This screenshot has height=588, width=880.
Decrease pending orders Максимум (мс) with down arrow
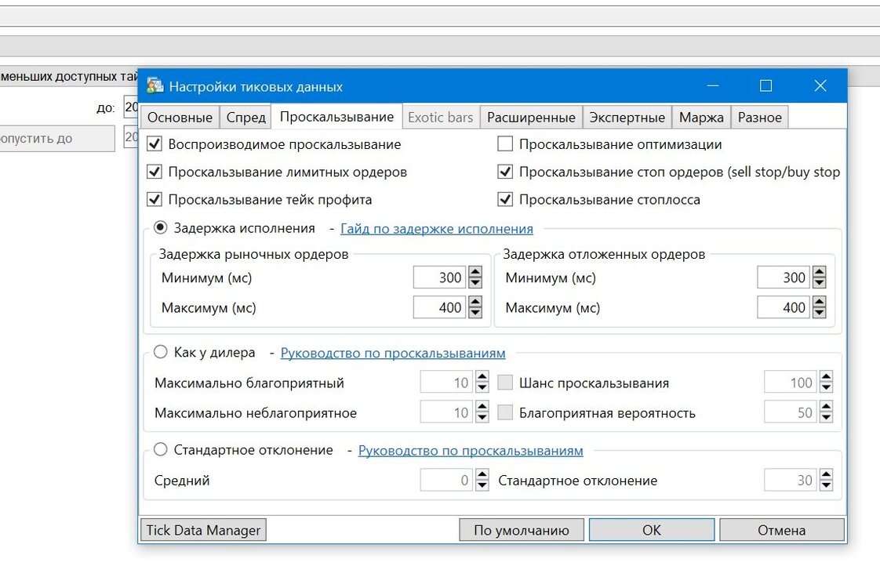point(820,313)
